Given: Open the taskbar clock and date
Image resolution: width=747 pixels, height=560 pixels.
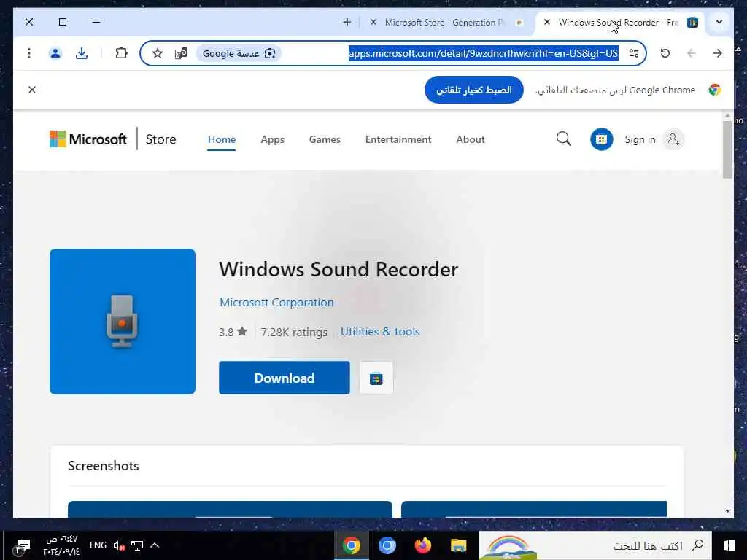Looking at the screenshot, I should [x=61, y=545].
